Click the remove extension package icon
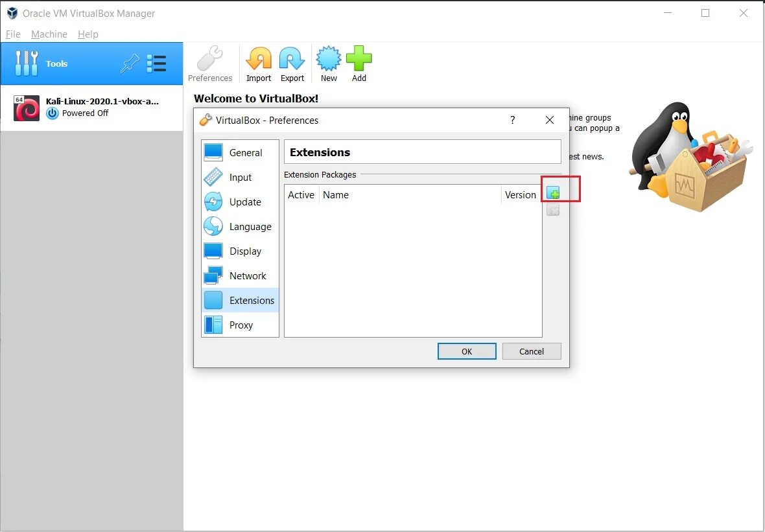765x532 pixels. [553, 210]
